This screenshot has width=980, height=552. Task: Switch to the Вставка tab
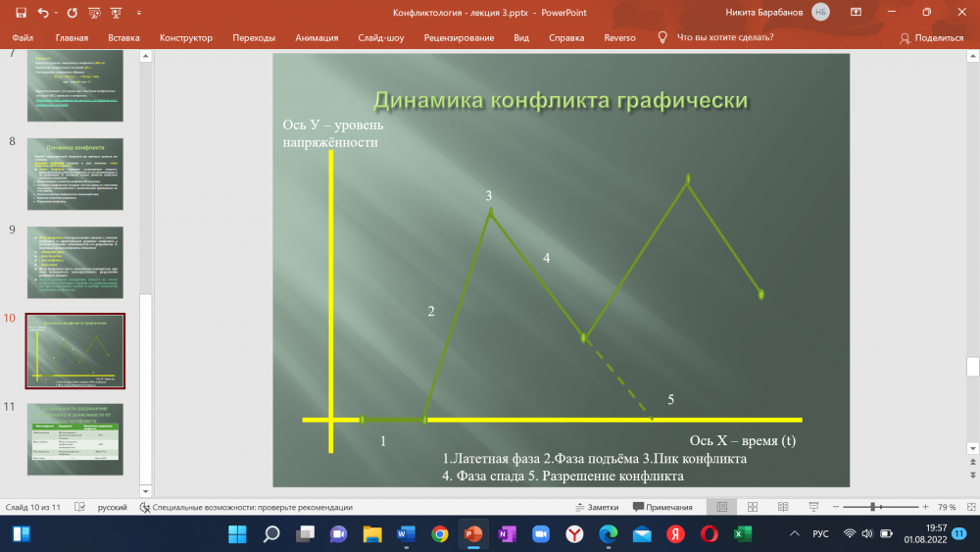tap(123, 37)
